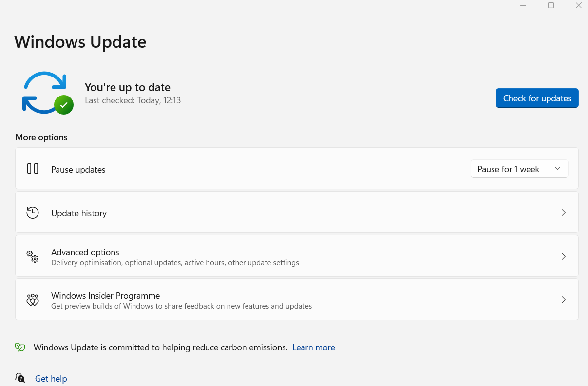Image resolution: width=588 pixels, height=386 pixels.
Task: Click the green check mark on update status
Action: pyautogui.click(x=65, y=104)
